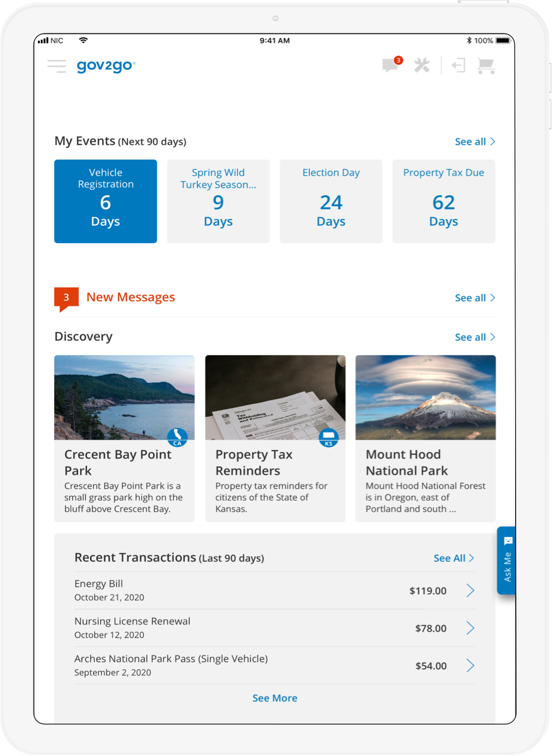This screenshot has height=756, width=552.
Task: Click the orange 3 message bubble
Action: coord(66,299)
